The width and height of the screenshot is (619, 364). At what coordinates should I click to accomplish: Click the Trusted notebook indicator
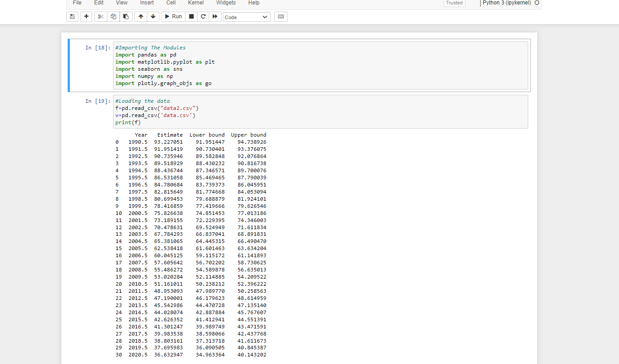[x=454, y=3]
